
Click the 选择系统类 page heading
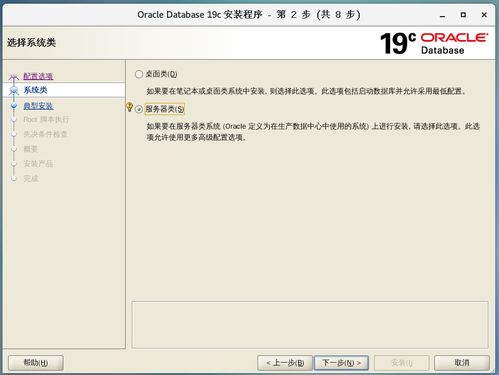pyautogui.click(x=31, y=43)
